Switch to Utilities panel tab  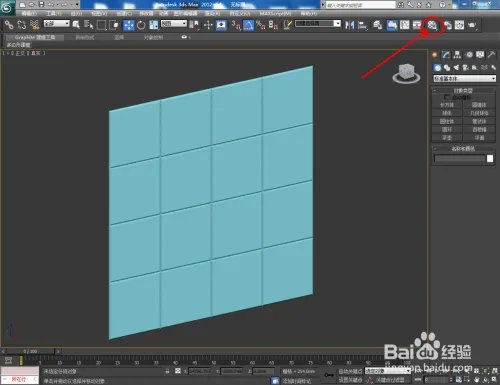[x=491, y=55]
